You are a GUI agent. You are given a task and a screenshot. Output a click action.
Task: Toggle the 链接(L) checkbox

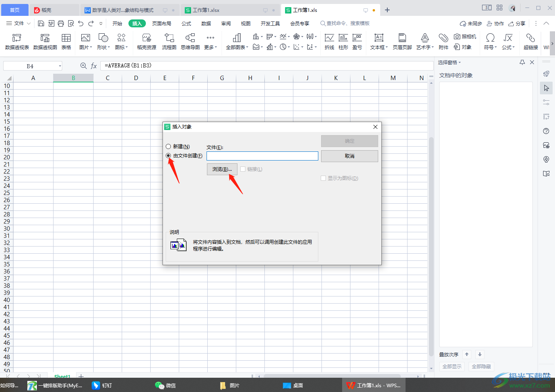tap(243, 169)
